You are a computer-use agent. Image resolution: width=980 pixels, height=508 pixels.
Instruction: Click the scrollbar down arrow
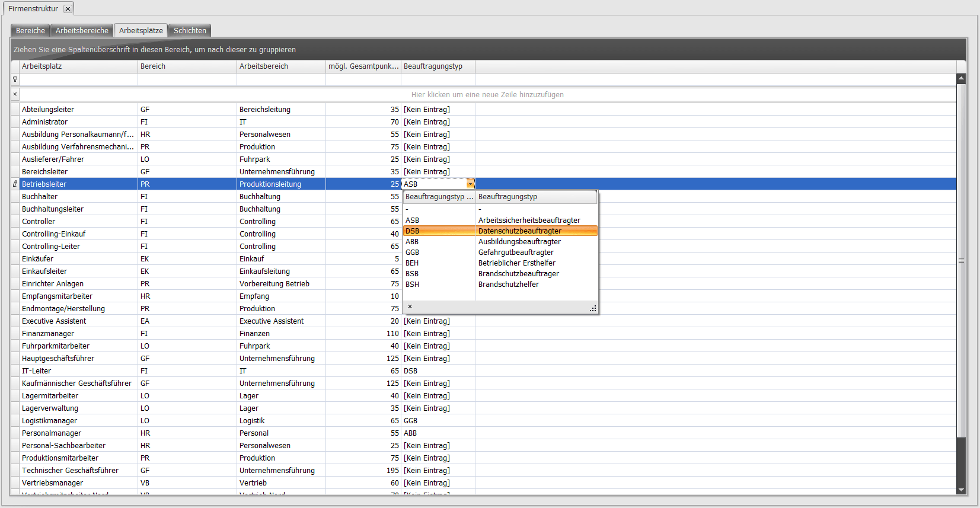(x=961, y=490)
